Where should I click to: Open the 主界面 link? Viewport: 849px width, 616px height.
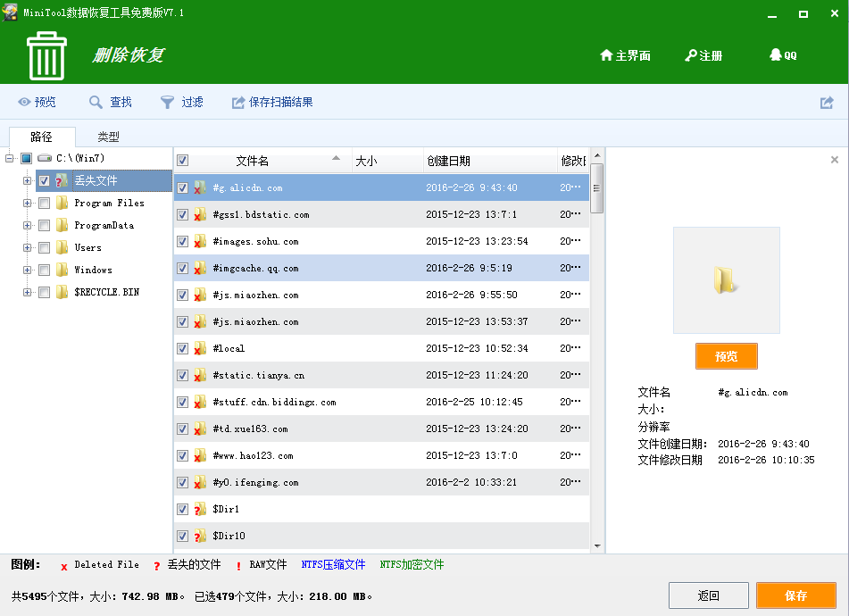pos(626,55)
